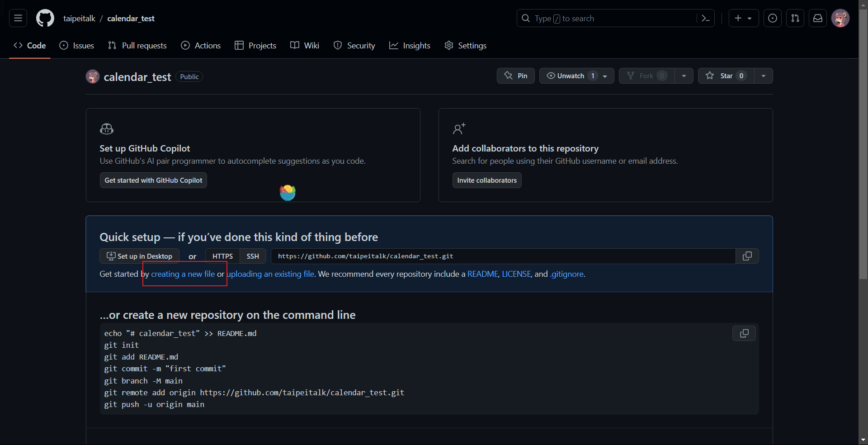The height and width of the screenshot is (445, 868).
Task: Click Set up in Desktop button
Action: [139, 256]
